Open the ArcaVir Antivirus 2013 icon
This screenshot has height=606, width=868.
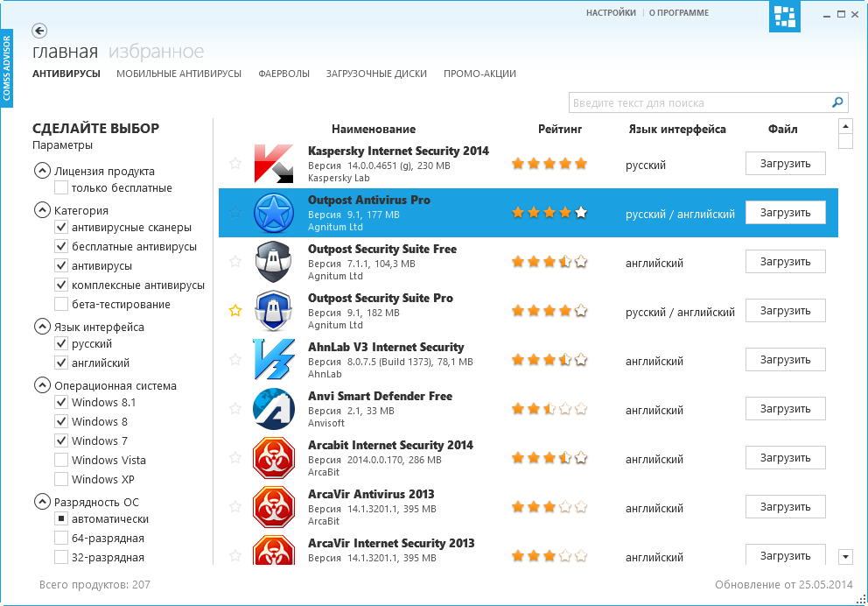click(274, 507)
